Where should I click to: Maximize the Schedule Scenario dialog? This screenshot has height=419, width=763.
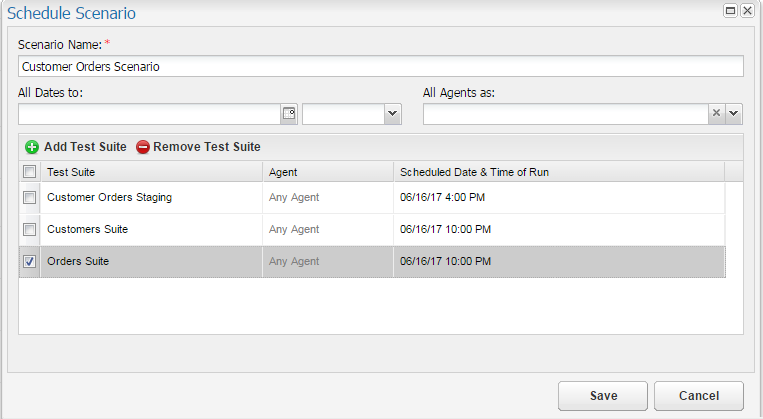click(730, 11)
